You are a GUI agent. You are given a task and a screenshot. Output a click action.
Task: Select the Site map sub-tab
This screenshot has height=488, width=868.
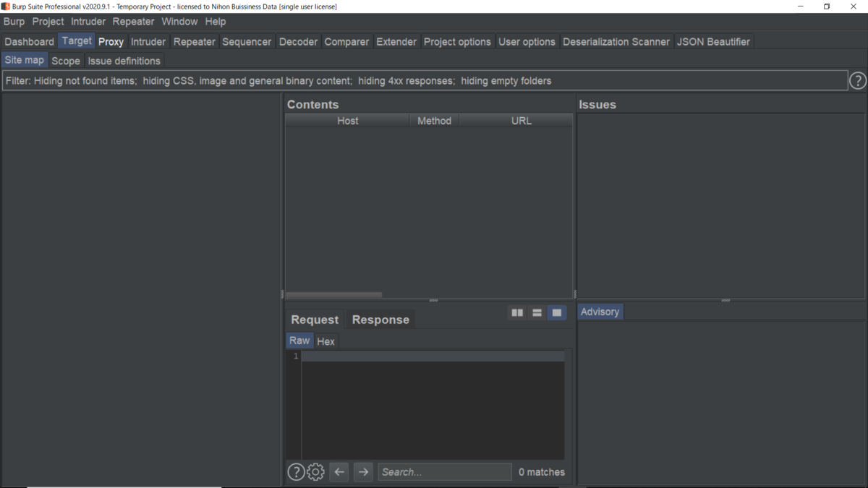25,60
